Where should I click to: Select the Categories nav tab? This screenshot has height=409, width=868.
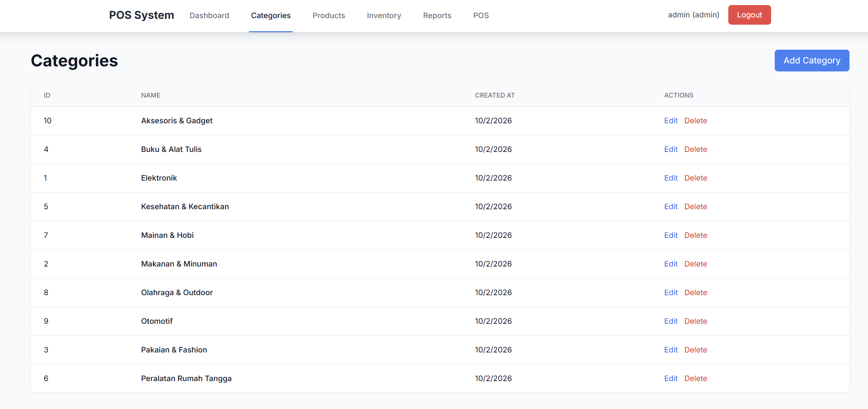[x=271, y=16]
